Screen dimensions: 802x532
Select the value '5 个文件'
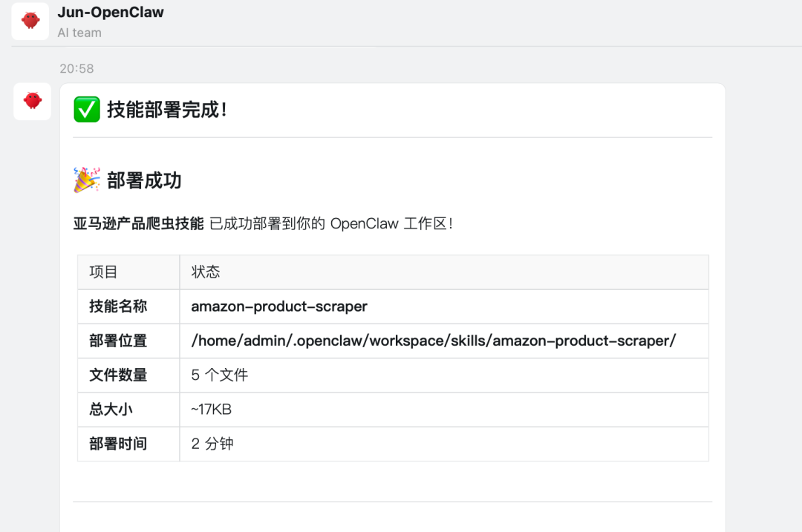(x=219, y=375)
